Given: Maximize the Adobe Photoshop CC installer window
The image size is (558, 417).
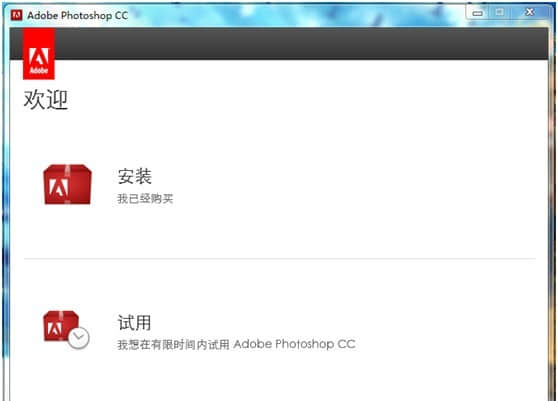Looking at the screenshot, I should pos(500,12).
